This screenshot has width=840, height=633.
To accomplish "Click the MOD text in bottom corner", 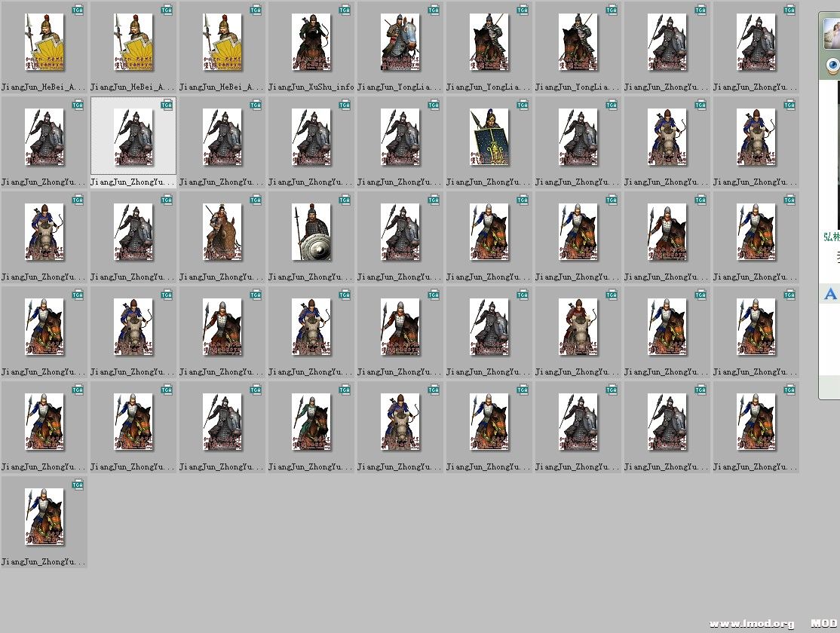I will 823,624.
